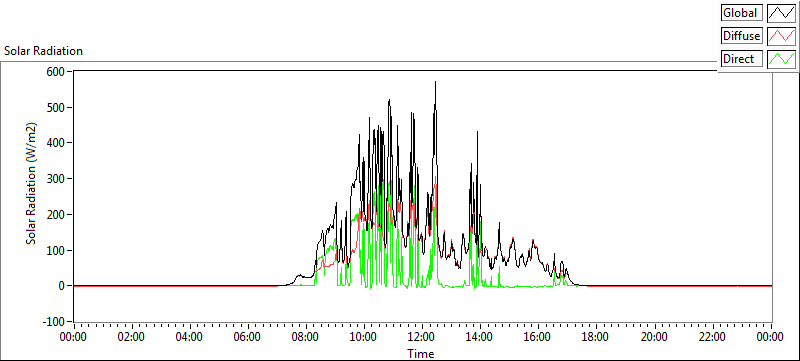Viewport: 800px width, 361px height.
Task: Click the 16:00 time tick label
Action: (x=538, y=337)
